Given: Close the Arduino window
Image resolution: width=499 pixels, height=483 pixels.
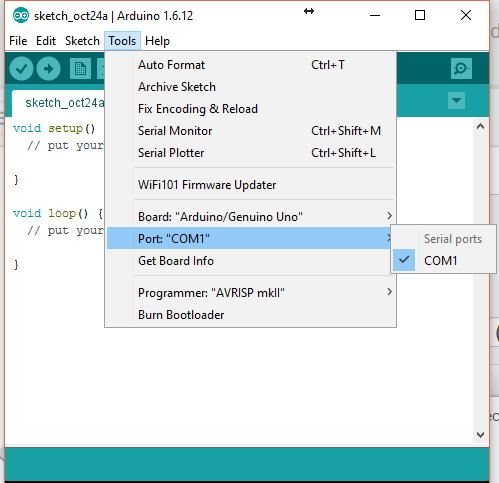Looking at the screenshot, I should click(466, 15).
